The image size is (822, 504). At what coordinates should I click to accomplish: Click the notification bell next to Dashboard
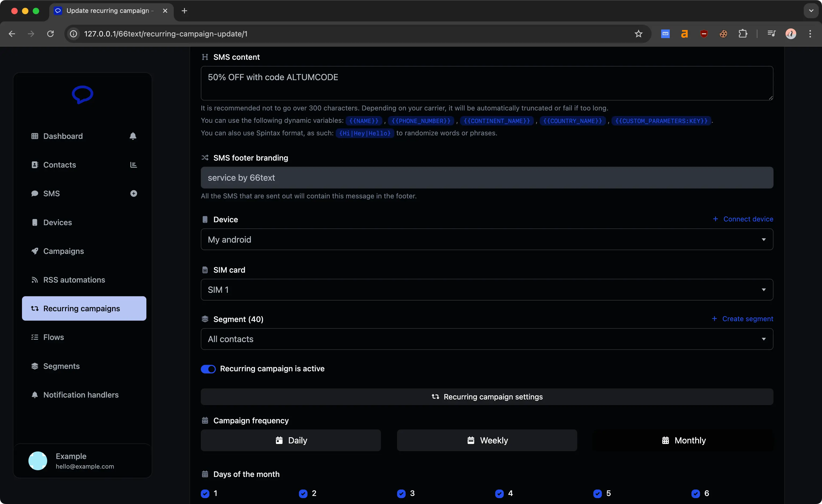[x=133, y=136]
